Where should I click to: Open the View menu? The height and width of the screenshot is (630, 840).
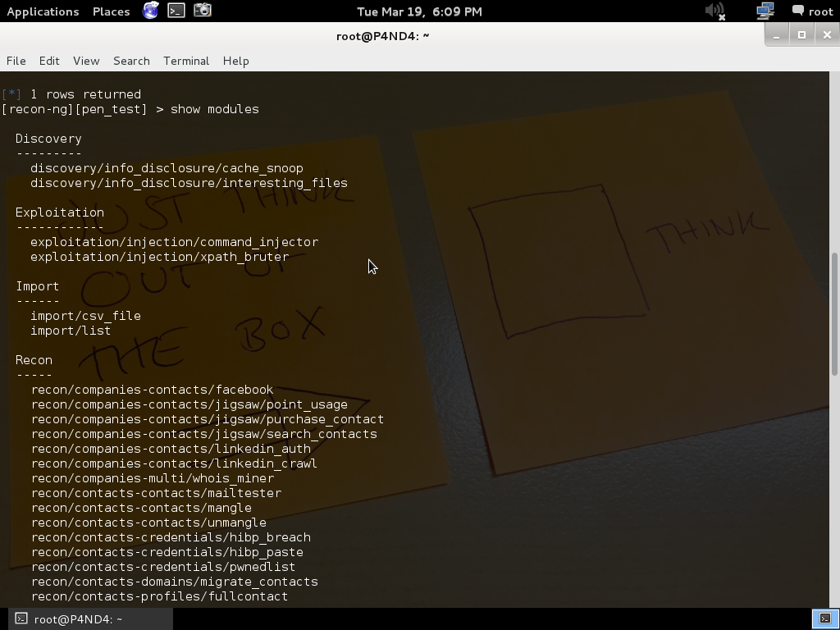86,61
